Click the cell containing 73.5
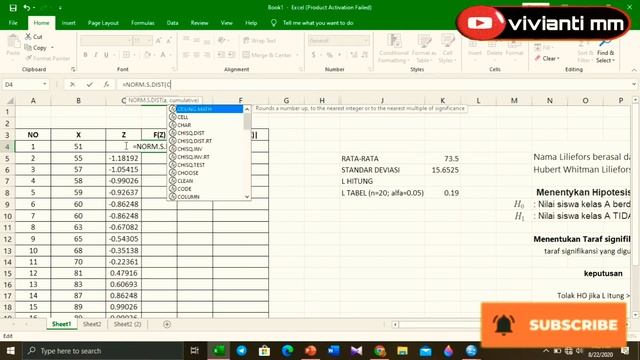Screen dimensions: 640x360 pos(442,158)
